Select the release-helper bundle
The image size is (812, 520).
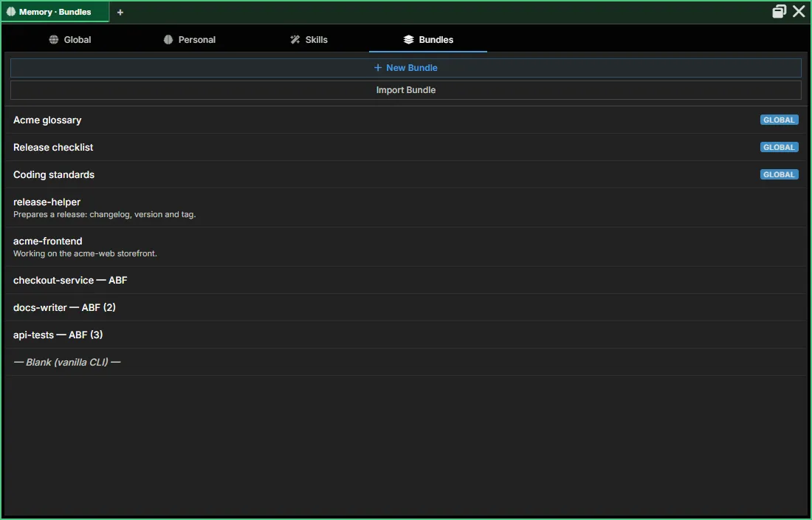click(406, 208)
